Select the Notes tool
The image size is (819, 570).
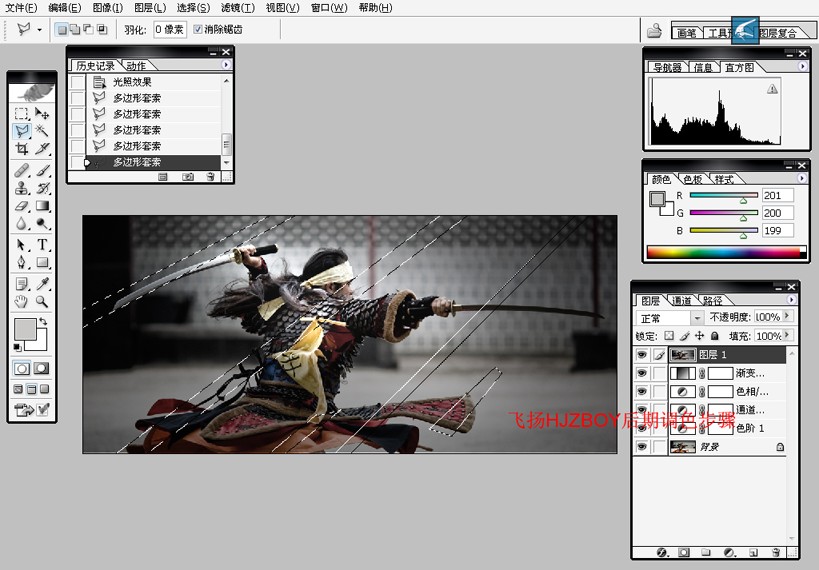[21, 284]
